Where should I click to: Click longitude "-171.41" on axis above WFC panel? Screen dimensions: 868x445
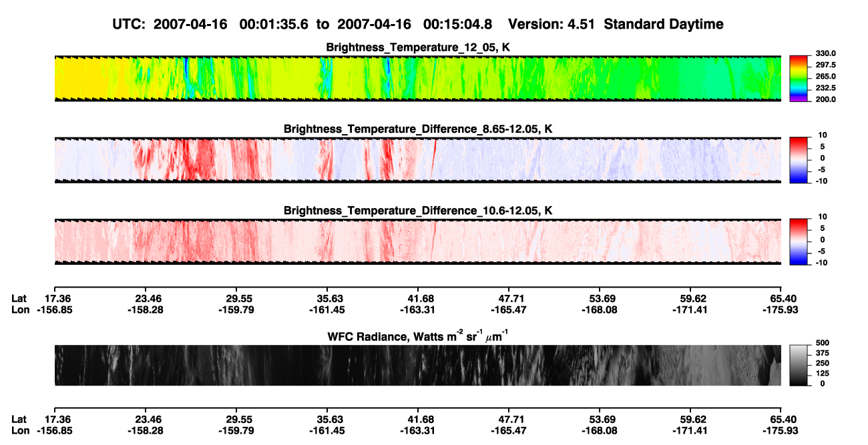690,310
